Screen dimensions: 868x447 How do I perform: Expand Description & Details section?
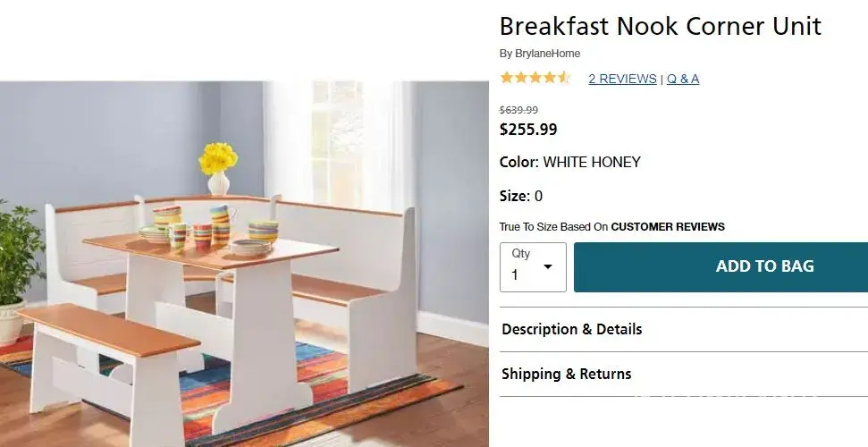point(572,329)
